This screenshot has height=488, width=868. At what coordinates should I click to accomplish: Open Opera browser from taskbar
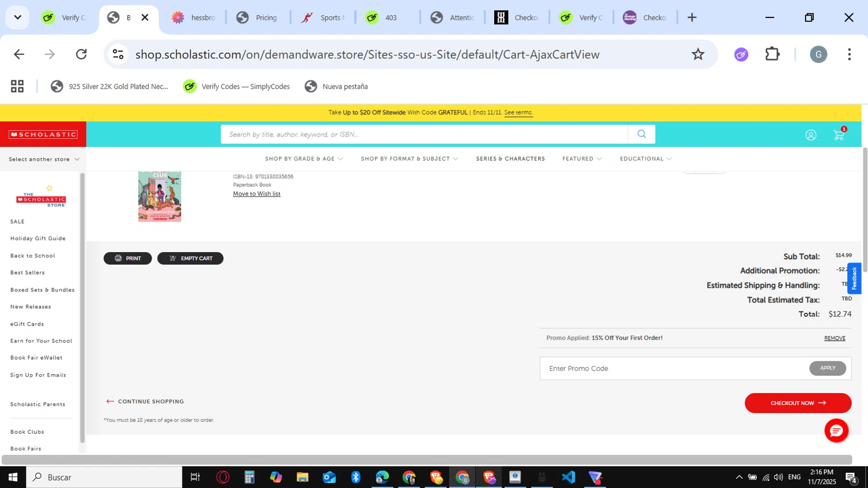(223, 477)
